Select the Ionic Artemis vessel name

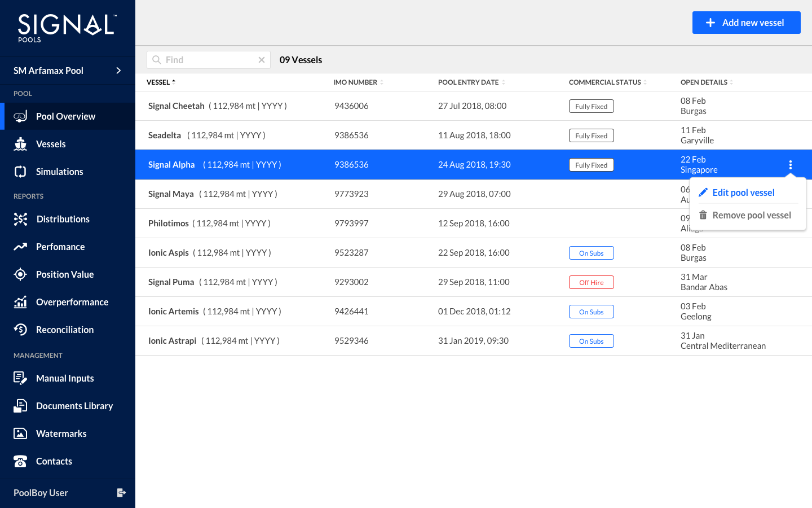point(174,312)
